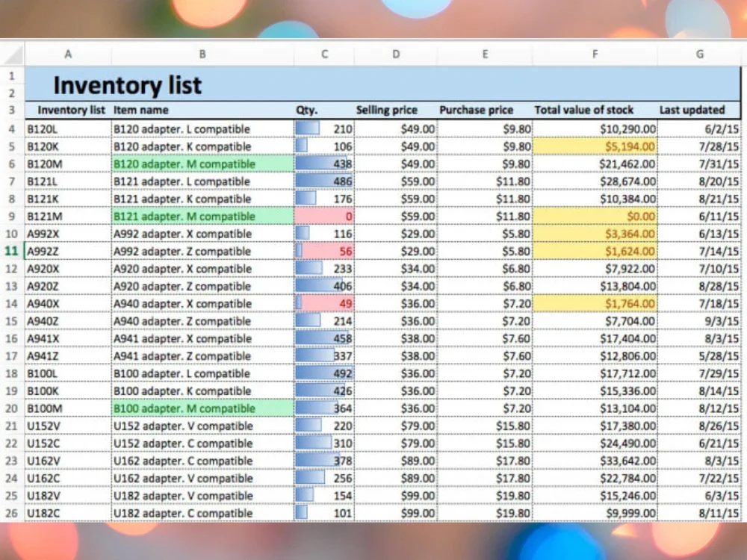
Task: Select date cell 9/3/15
Action: pos(699,321)
